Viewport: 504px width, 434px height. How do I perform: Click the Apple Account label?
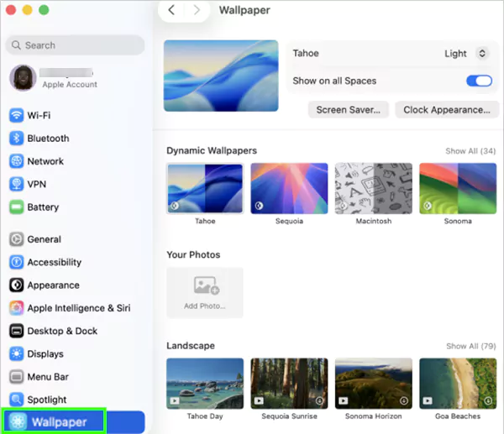pos(70,85)
